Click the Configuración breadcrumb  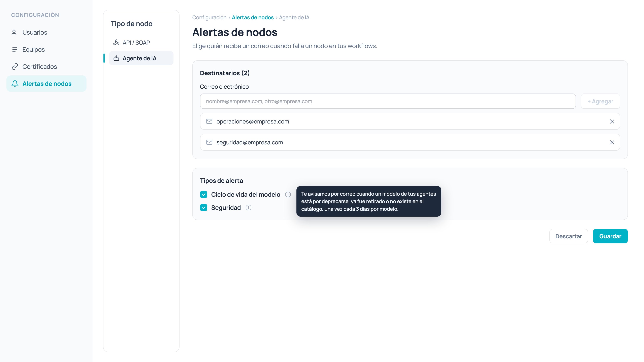tap(209, 17)
